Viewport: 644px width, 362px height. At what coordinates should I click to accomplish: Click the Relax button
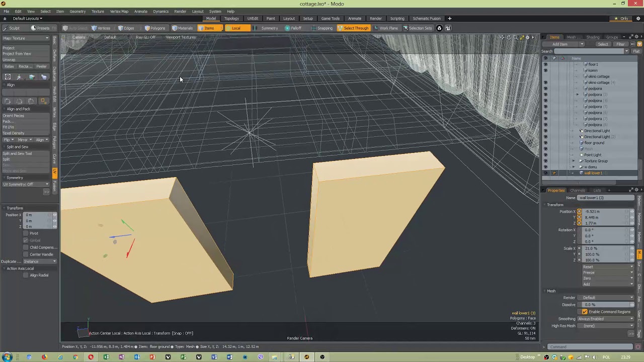tap(9, 66)
